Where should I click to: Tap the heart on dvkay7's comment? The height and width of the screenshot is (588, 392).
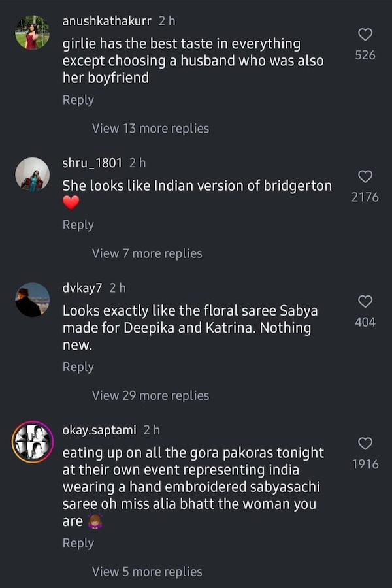click(365, 301)
